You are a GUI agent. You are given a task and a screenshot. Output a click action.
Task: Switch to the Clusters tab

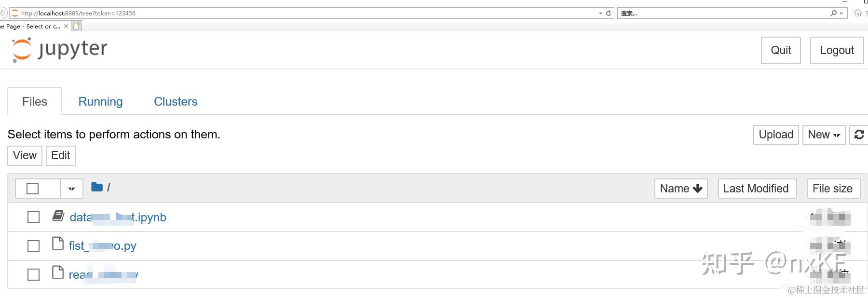point(176,101)
